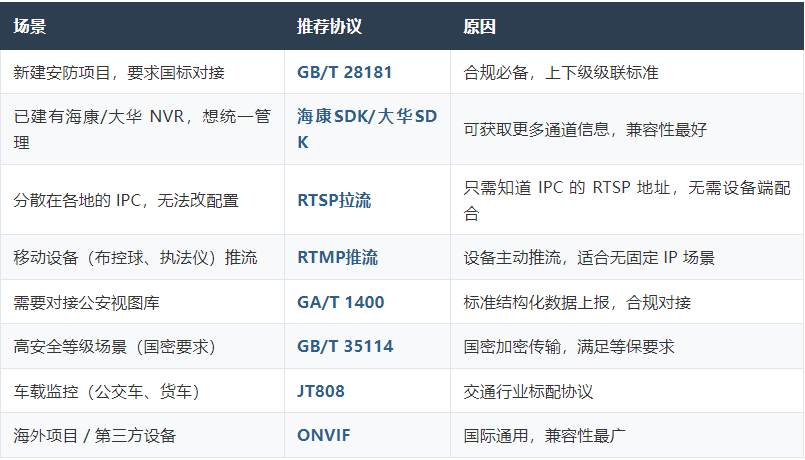
Task: Click the 原因 column header
Action: click(479, 26)
